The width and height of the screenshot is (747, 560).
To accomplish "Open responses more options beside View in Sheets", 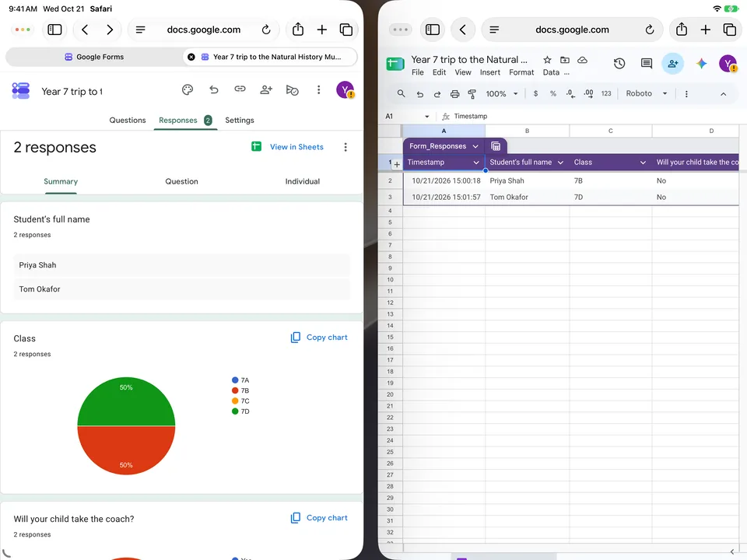I will (x=345, y=147).
